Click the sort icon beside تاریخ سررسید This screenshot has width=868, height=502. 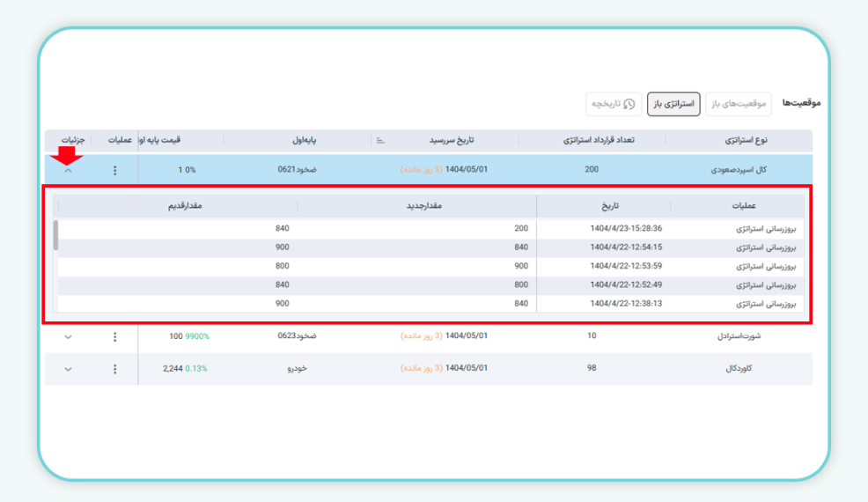pos(380,141)
